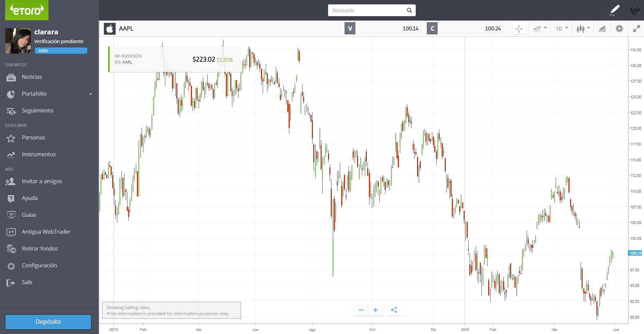Click the Salir exit icon

coord(11,283)
